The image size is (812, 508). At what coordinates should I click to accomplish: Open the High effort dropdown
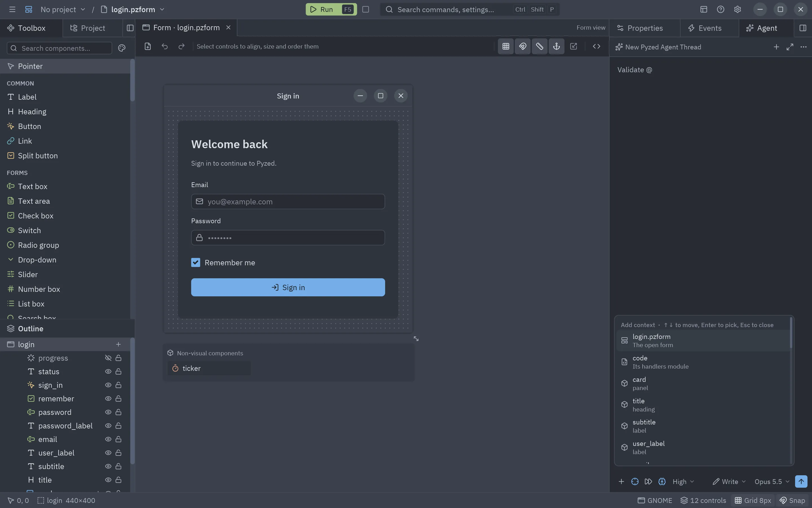[683, 481]
